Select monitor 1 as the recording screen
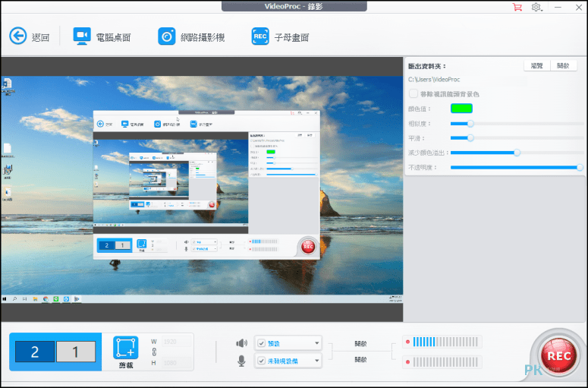Image resolution: width=588 pixels, height=388 pixels. click(76, 352)
